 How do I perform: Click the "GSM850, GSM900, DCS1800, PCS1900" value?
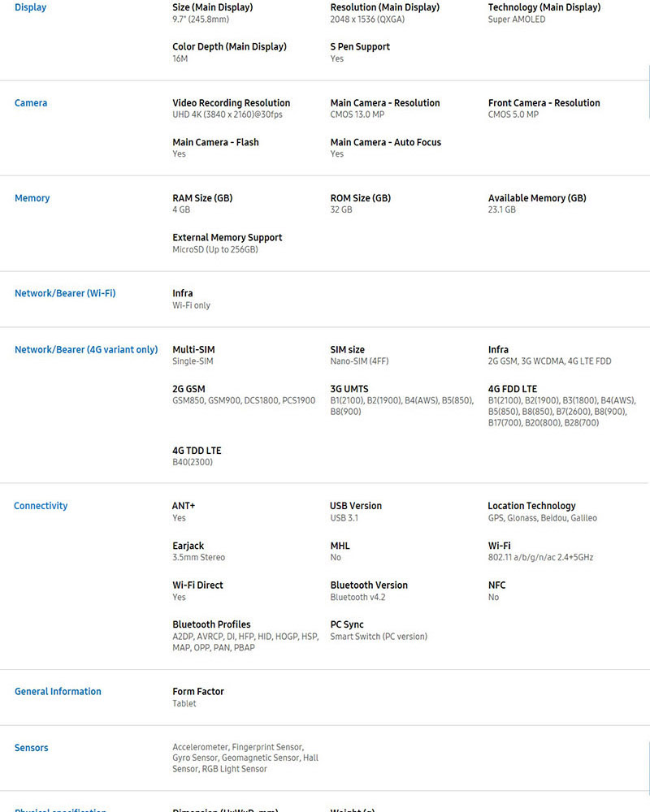(244, 401)
